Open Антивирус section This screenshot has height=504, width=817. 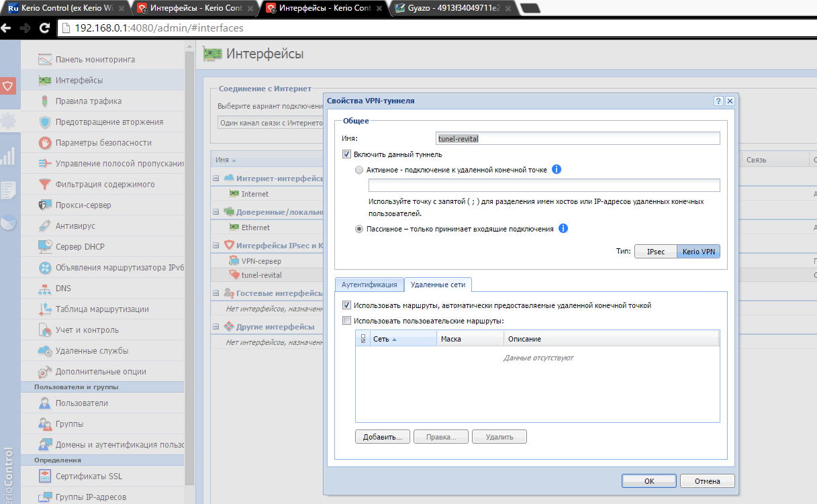coord(75,226)
